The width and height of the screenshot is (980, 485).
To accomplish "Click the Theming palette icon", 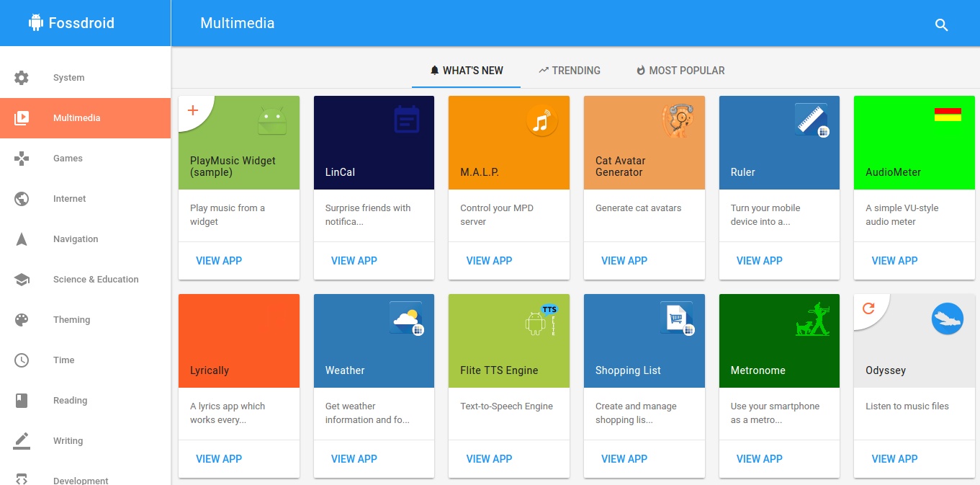I will coord(22,320).
